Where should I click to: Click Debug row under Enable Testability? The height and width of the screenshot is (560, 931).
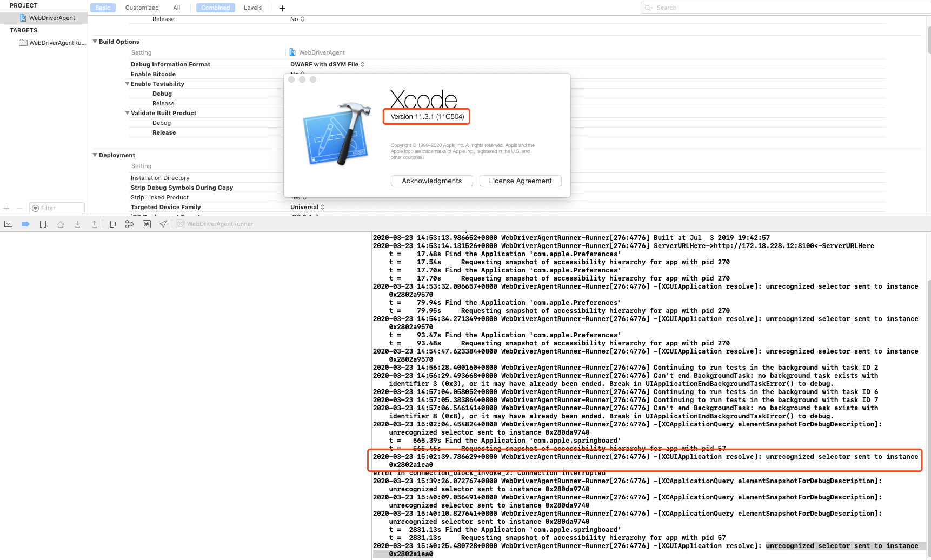pos(162,94)
